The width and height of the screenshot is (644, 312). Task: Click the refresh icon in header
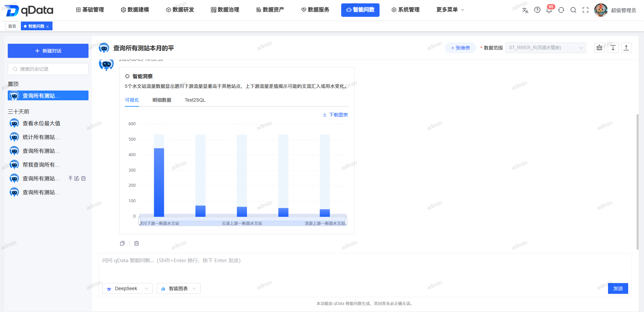click(x=561, y=10)
